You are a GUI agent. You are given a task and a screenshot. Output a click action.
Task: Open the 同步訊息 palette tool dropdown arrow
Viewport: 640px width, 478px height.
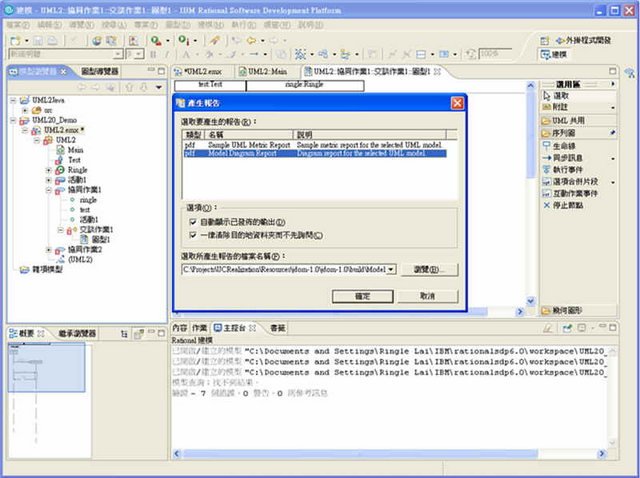613,158
